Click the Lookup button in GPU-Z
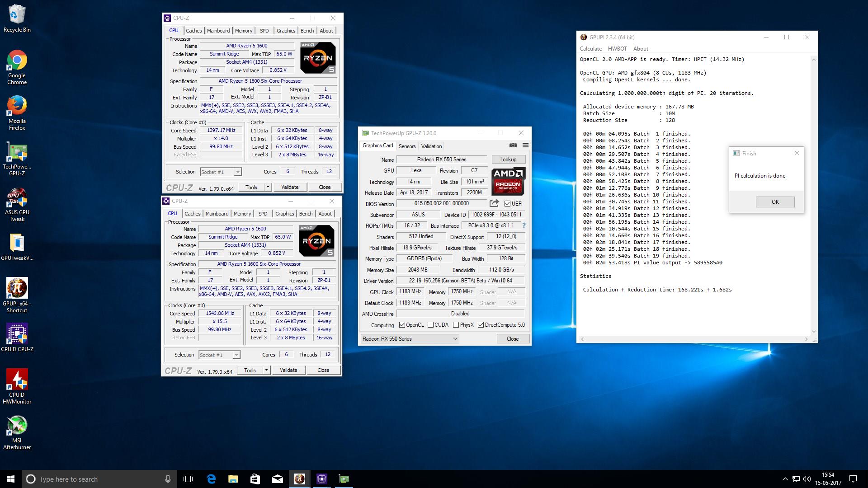The width and height of the screenshot is (868, 488). (x=508, y=160)
